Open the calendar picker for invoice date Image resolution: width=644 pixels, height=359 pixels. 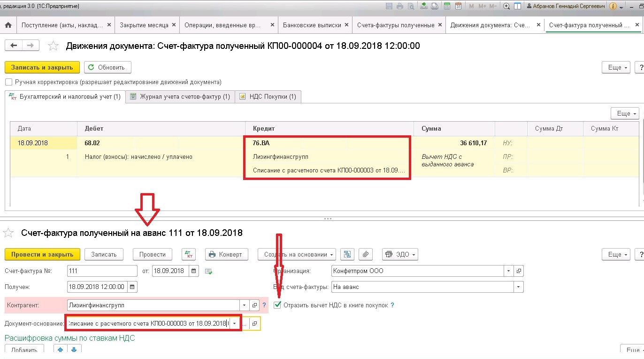click(194, 271)
